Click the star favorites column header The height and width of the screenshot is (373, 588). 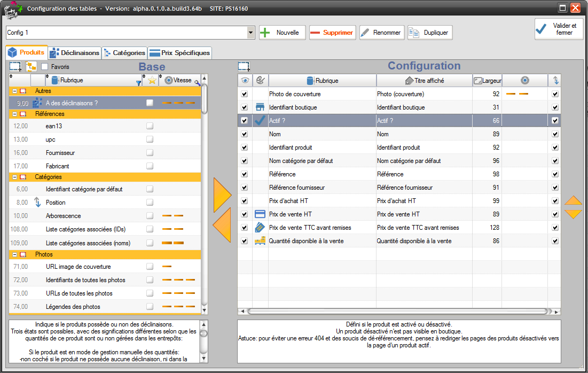point(152,80)
